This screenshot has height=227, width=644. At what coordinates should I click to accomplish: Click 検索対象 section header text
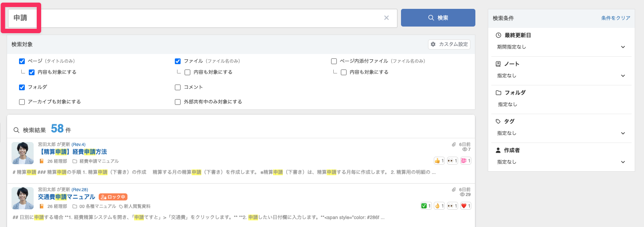coord(22,45)
